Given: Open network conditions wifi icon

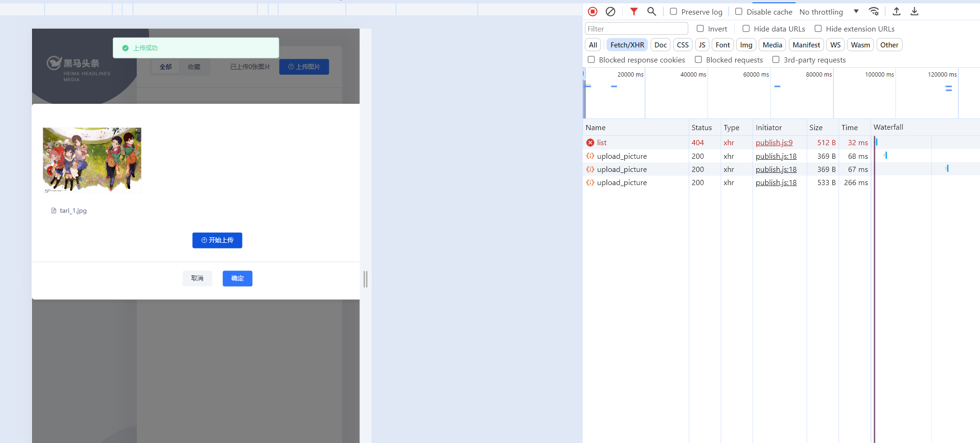Looking at the screenshot, I should click(x=874, y=12).
